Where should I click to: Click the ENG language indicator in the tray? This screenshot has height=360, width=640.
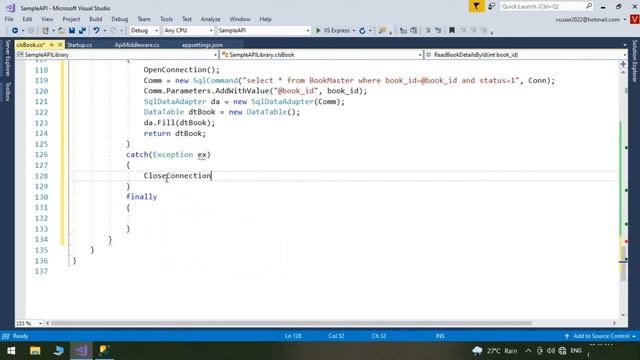pos(576,351)
